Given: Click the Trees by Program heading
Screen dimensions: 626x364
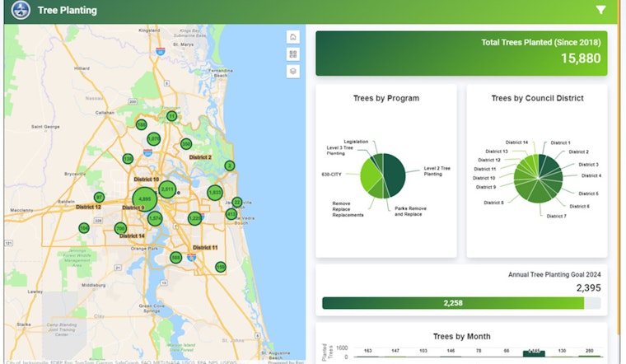Looking at the screenshot, I should coord(386,98).
